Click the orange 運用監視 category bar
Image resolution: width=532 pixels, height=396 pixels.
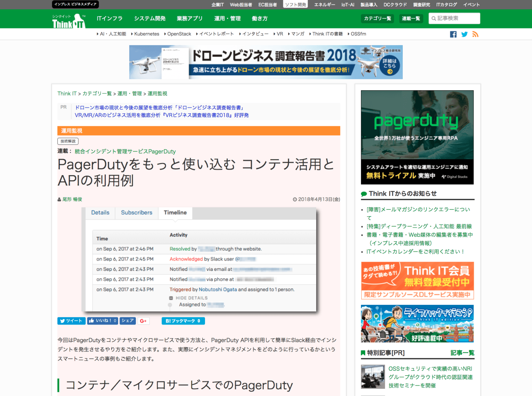(199, 131)
